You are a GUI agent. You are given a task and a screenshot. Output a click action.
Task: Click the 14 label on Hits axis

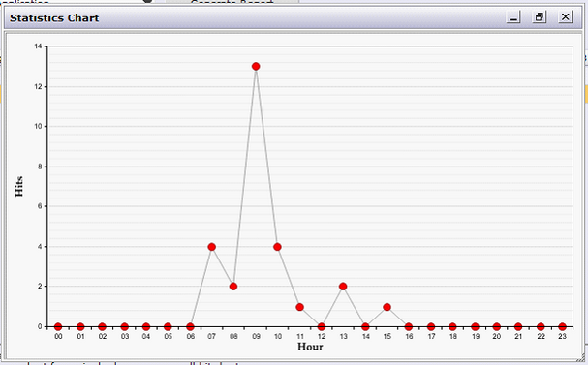(38, 46)
